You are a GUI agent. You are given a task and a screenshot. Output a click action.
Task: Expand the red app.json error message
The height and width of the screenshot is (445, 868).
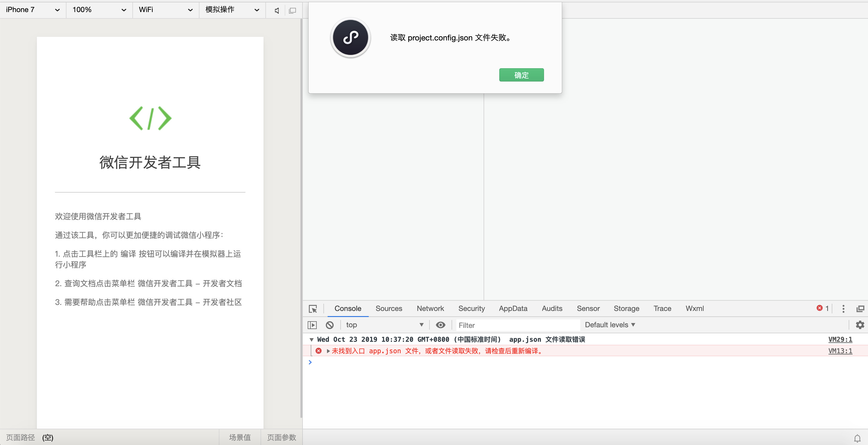click(x=328, y=351)
